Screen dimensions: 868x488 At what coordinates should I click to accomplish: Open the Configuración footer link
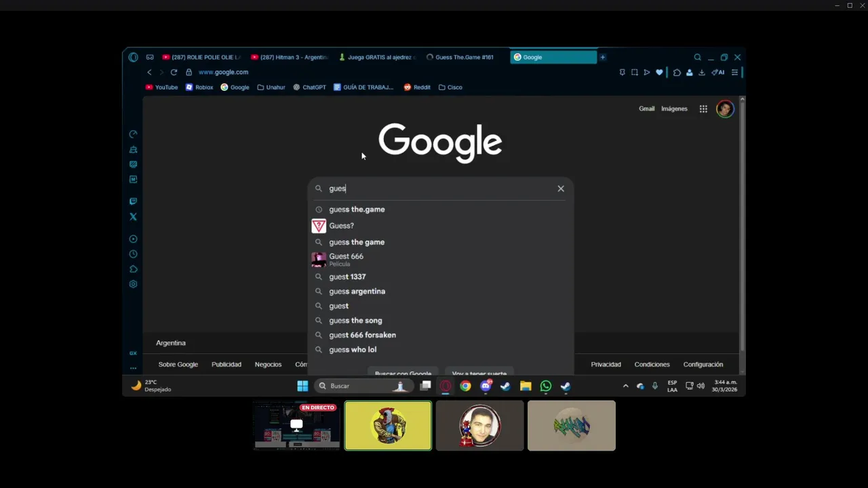click(703, 365)
